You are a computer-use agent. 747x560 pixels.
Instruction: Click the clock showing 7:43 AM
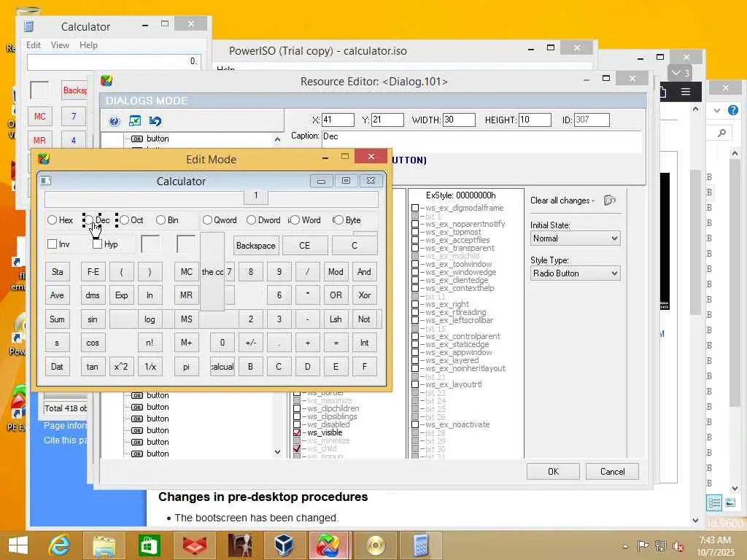pyautogui.click(x=715, y=540)
